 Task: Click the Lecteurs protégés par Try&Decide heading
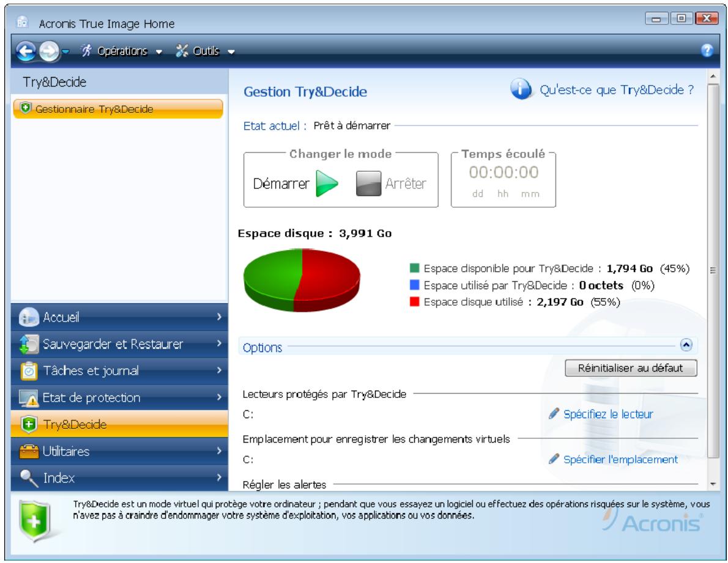pos(324,394)
